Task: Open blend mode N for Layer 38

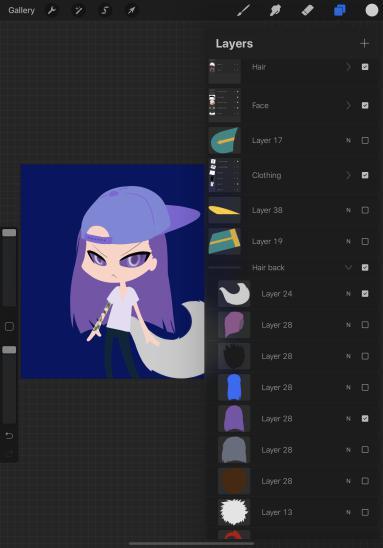Action: tap(348, 210)
